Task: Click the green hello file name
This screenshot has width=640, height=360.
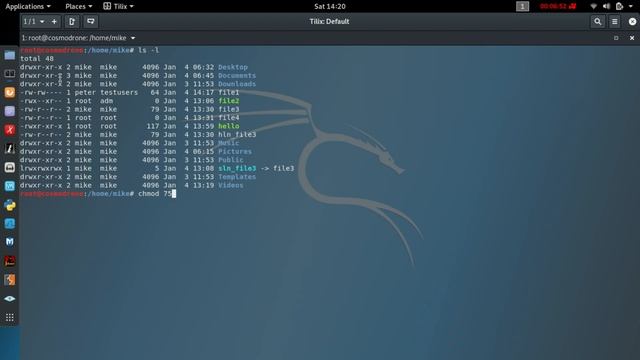Action: (x=229, y=126)
